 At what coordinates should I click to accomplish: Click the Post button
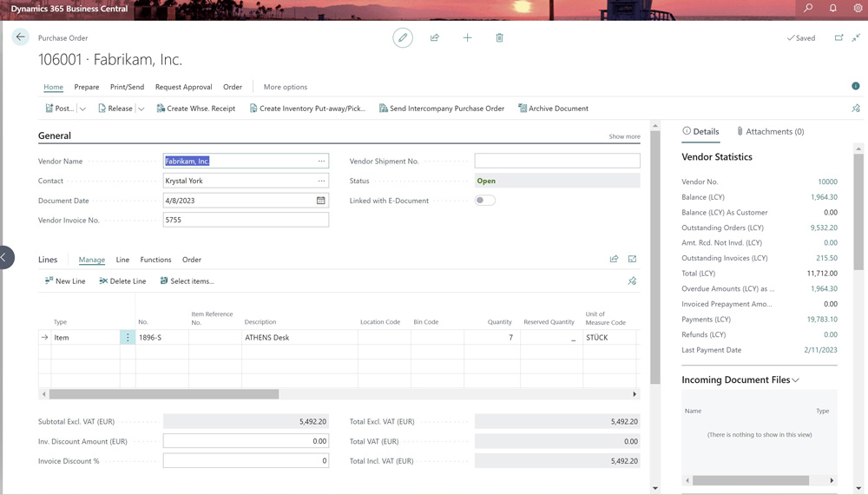(x=59, y=109)
